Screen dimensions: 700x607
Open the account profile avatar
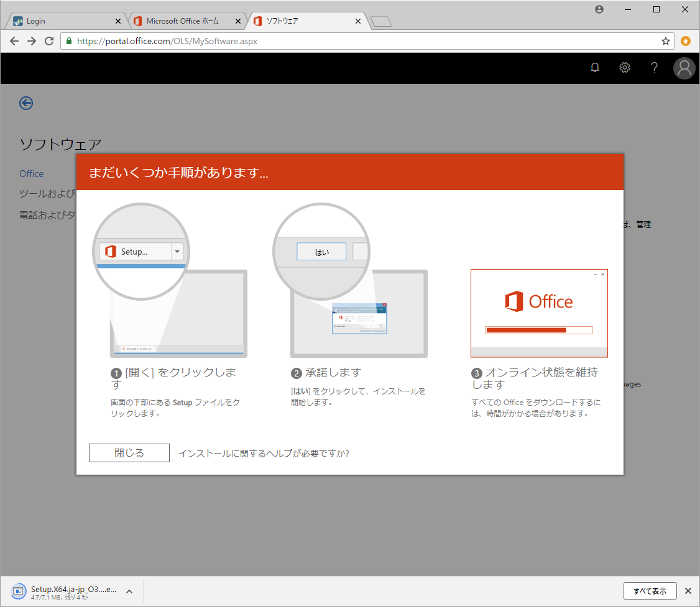coord(684,68)
